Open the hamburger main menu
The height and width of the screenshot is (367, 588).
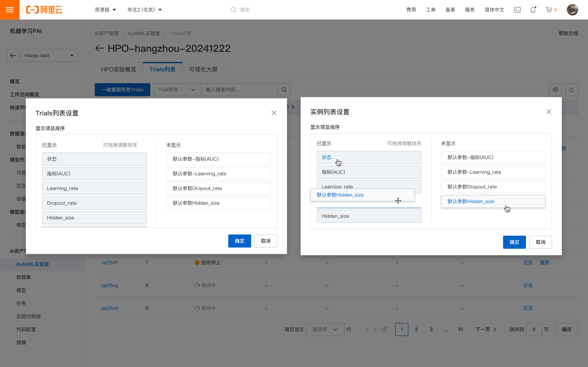coord(10,10)
